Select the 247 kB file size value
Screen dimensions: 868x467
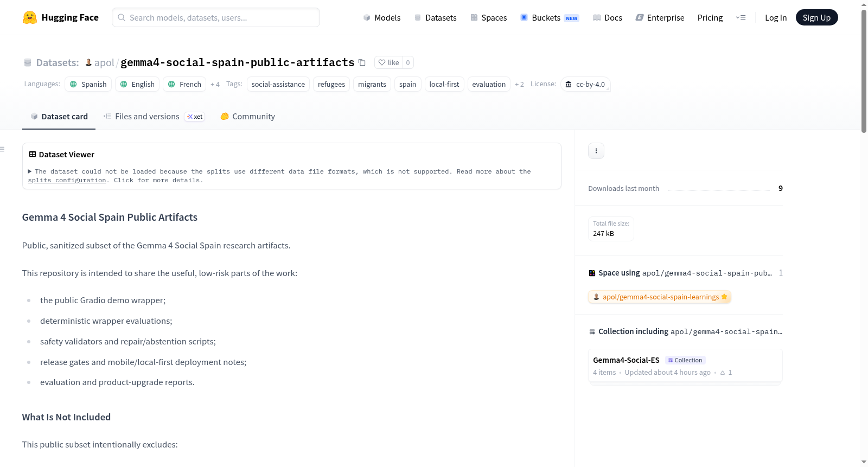click(603, 234)
